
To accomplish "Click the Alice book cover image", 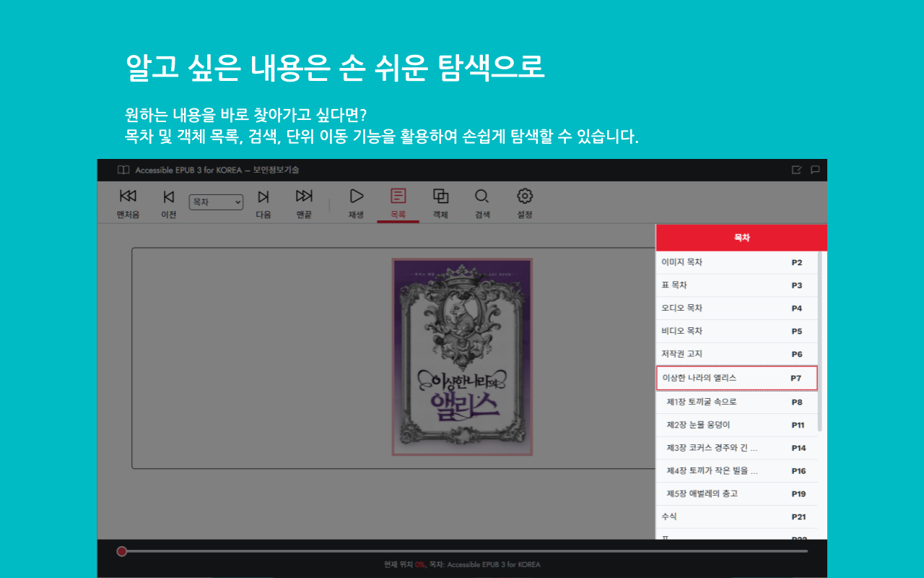I will [462, 357].
